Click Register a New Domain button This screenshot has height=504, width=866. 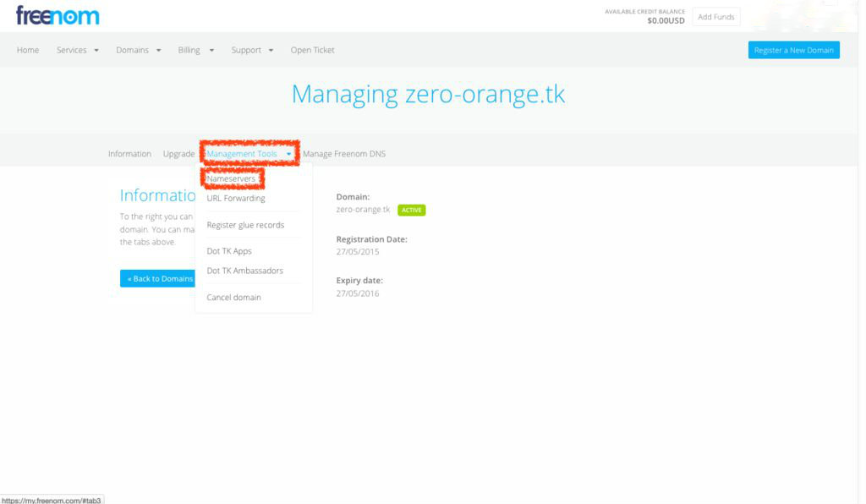793,50
